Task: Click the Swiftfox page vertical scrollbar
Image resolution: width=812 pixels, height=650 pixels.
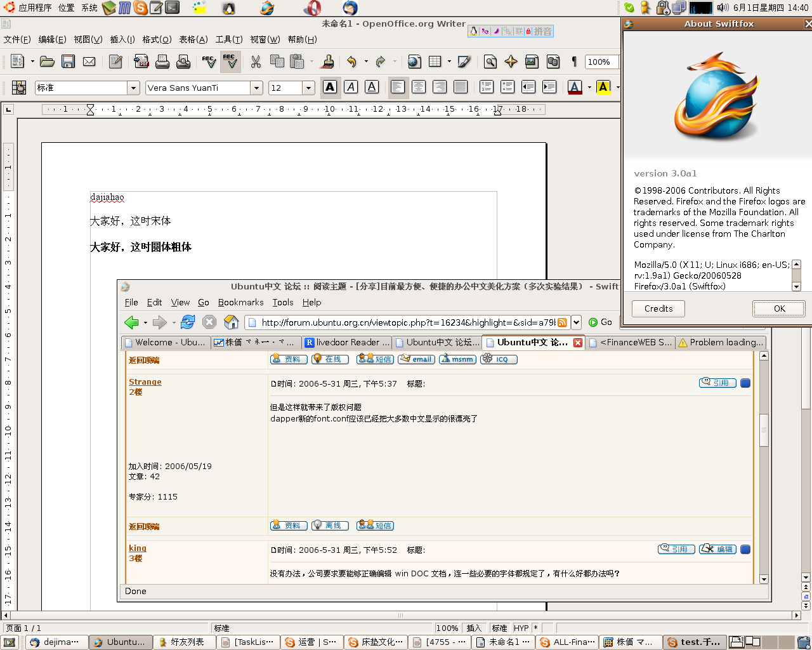Action: tap(764, 467)
